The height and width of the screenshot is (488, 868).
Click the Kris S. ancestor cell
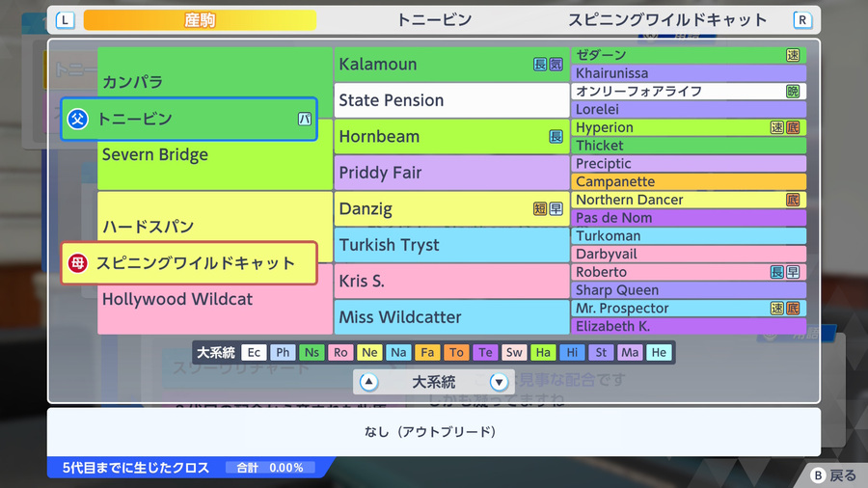tap(451, 281)
